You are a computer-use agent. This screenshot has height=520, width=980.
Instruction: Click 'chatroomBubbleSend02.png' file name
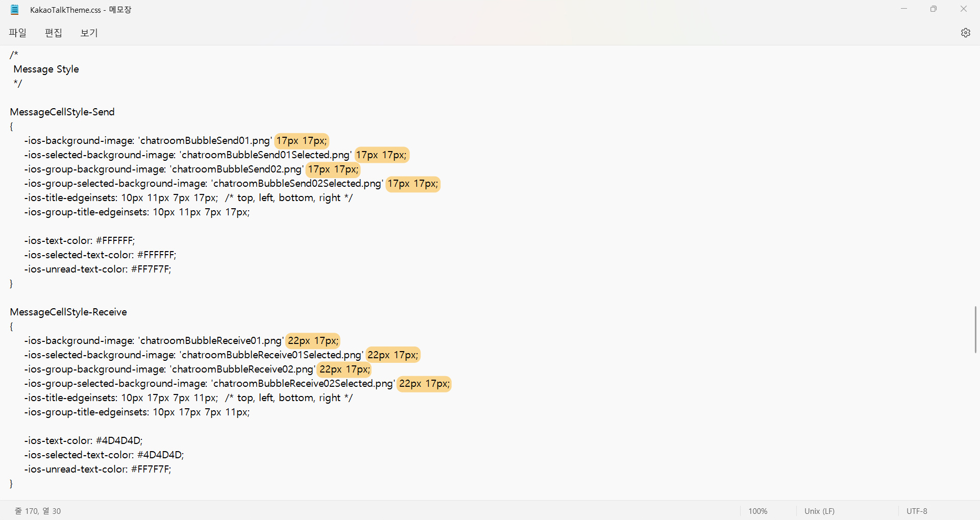click(237, 169)
